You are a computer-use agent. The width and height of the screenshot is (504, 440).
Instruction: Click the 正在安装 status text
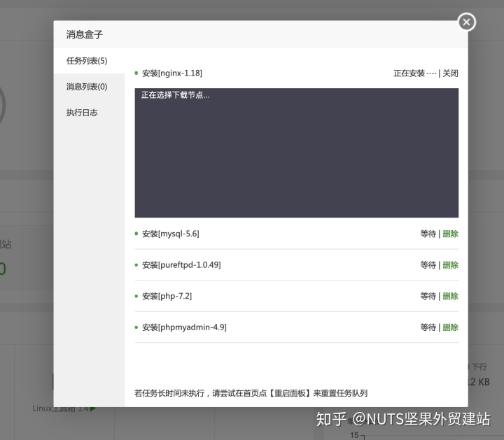point(409,73)
